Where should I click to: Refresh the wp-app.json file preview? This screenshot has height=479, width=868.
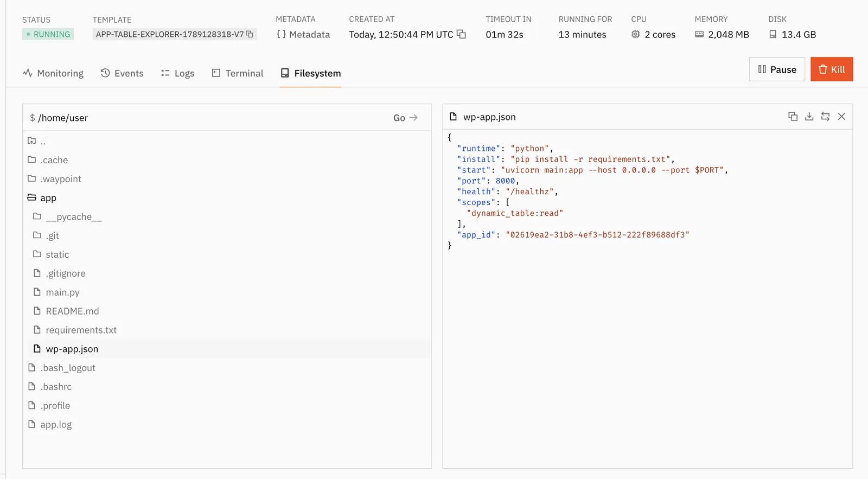click(x=825, y=117)
